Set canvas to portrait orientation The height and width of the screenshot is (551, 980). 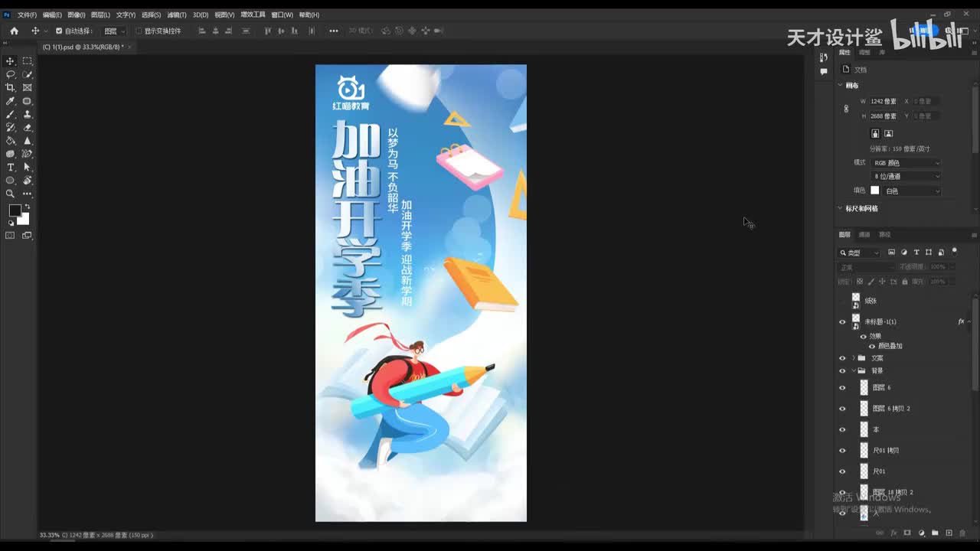(876, 133)
